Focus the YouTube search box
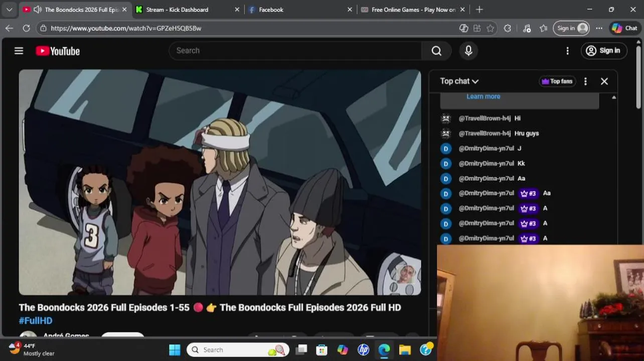The width and height of the screenshot is (644, 361). pos(296,51)
